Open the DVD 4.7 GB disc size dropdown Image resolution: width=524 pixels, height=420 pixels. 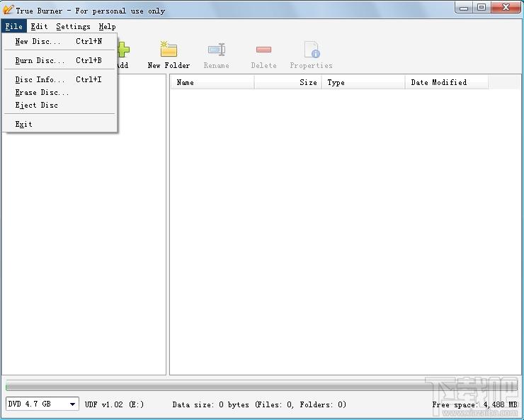(42, 404)
